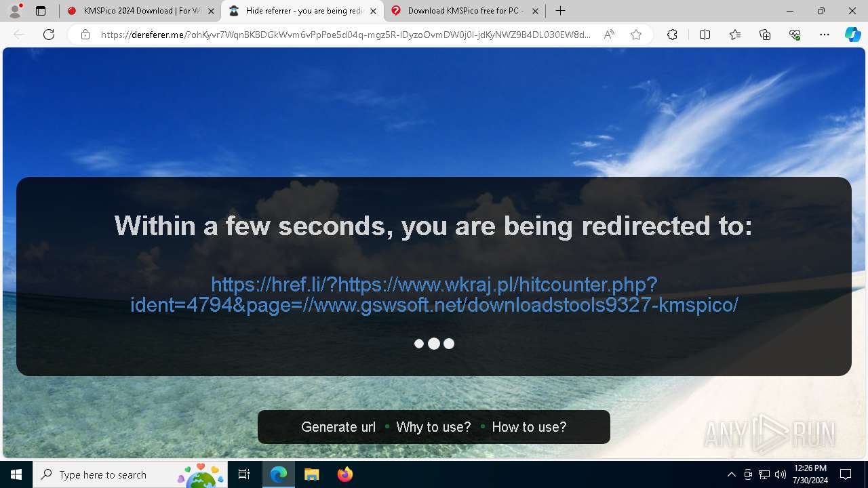Open the Windows Start menu
The image size is (868, 488).
16,474
